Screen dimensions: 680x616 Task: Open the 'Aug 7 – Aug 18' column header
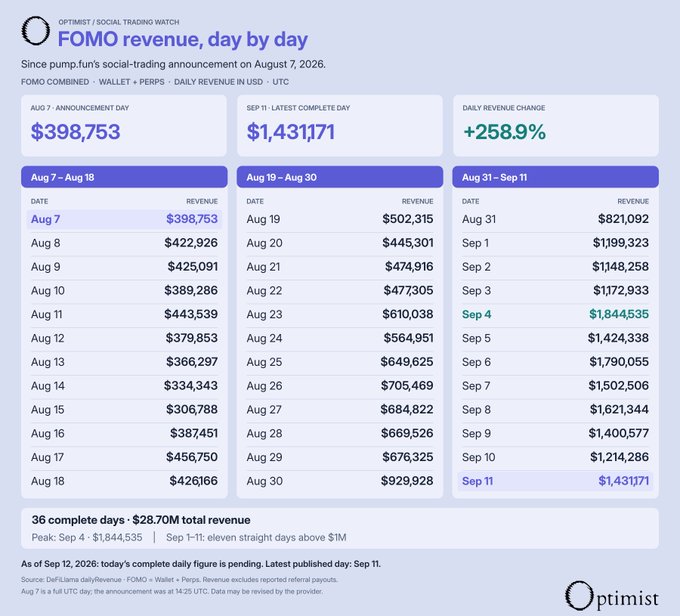[124, 177]
